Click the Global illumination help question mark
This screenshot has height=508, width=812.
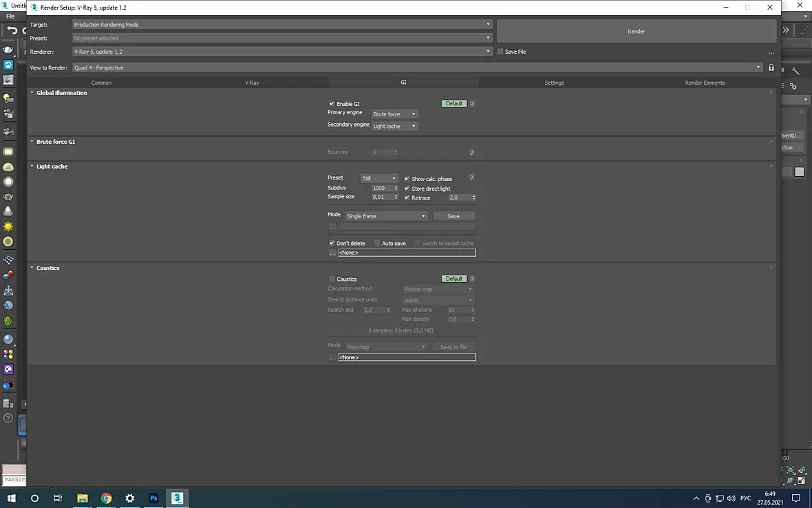[x=472, y=103]
